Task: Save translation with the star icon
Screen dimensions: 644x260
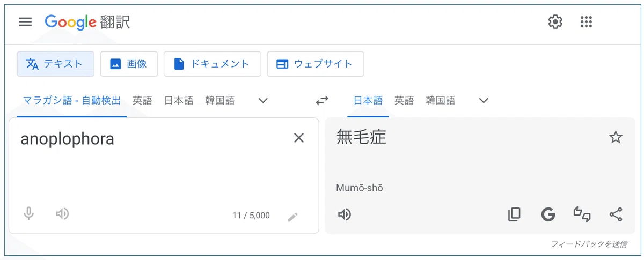Action: 616,138
